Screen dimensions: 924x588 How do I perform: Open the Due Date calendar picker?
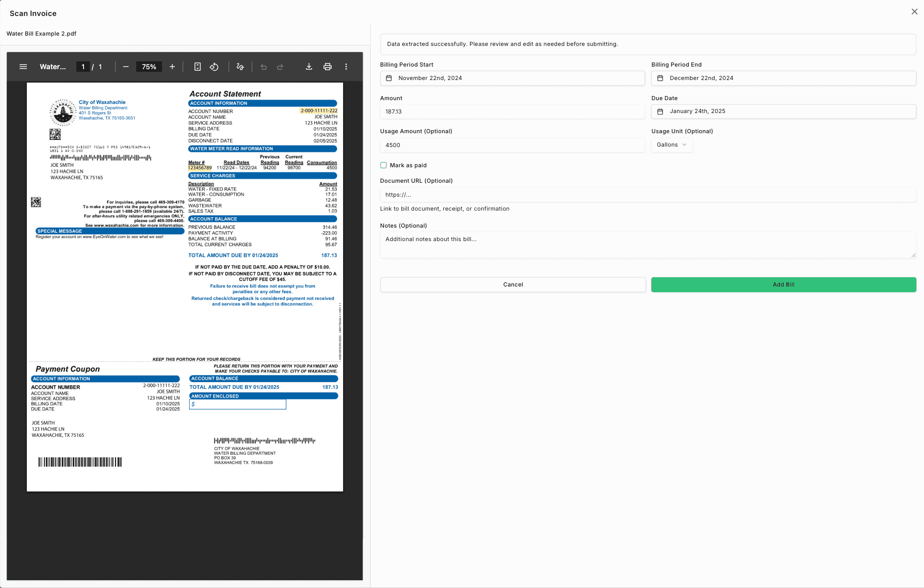pyautogui.click(x=660, y=111)
